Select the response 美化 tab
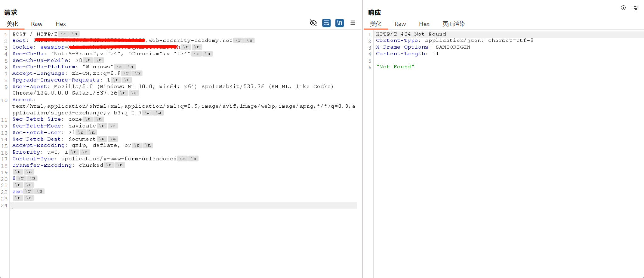 (376, 24)
